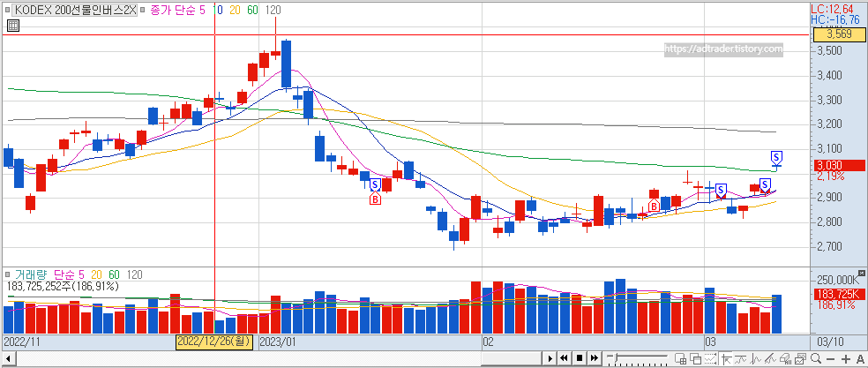The height and width of the screenshot is (368, 868).
Task: Click the magnifier zoom icon
Action: (816, 358)
